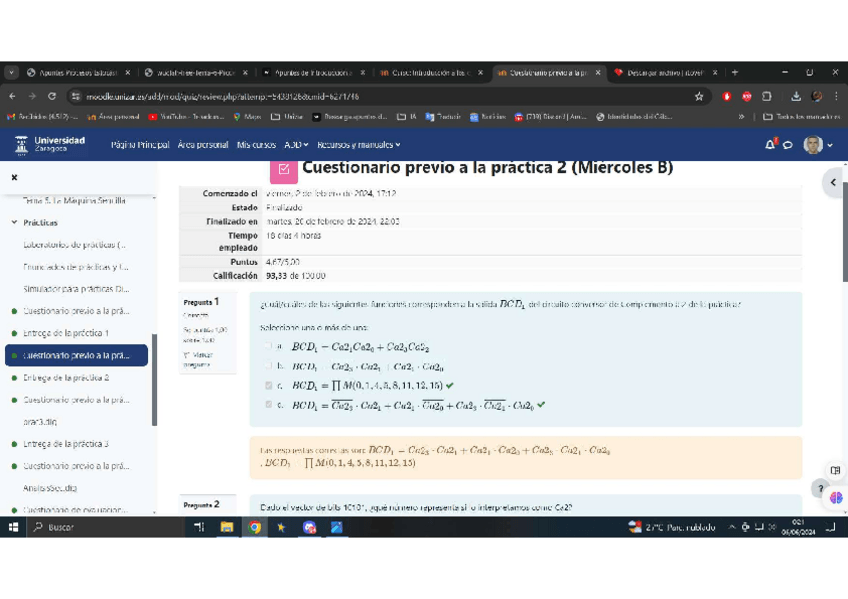Open Simulador para prácticas sidebar item
848x599 pixels.
tap(76, 289)
